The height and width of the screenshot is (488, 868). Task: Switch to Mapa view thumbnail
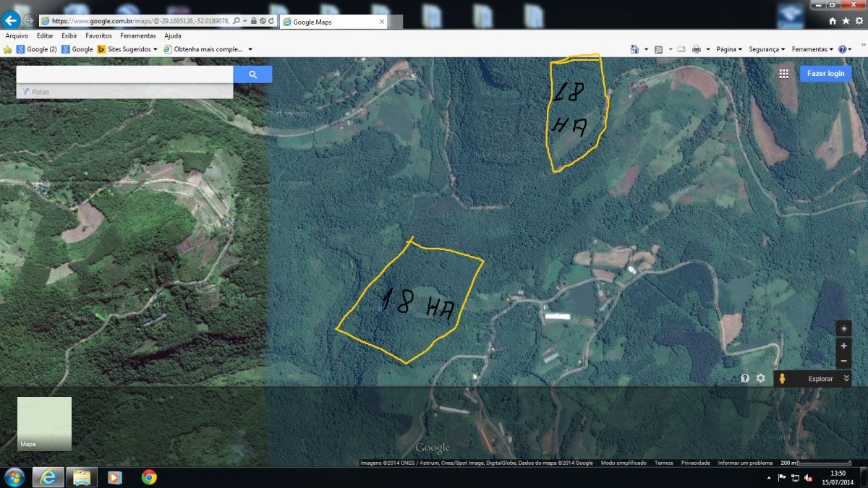coord(44,423)
